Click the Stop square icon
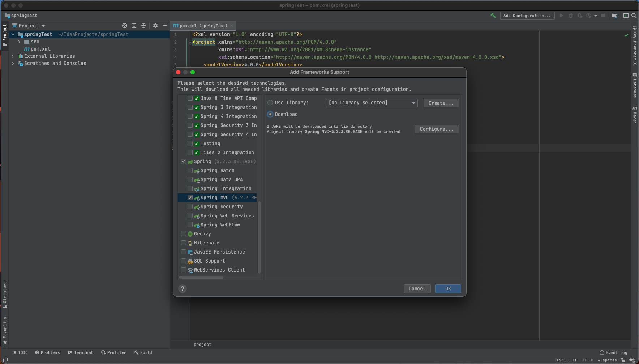The height and width of the screenshot is (364, 639). 603,16
